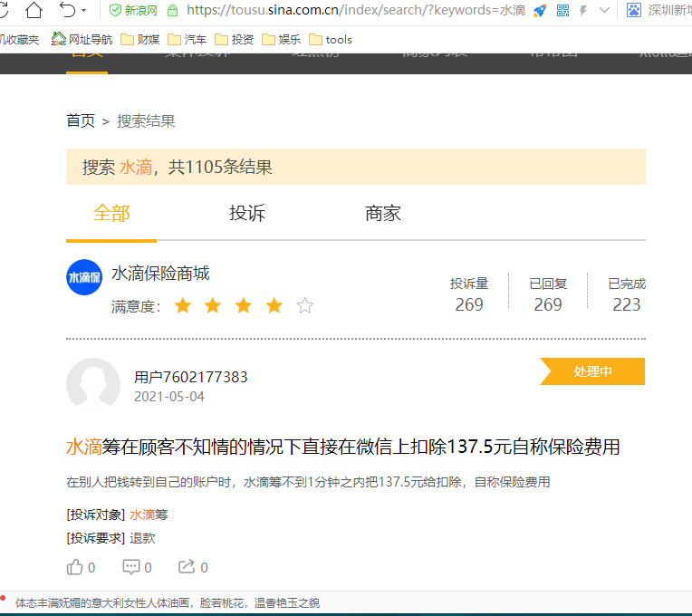Click the 首页 breadcrumb link
This screenshot has width=692, height=616.
point(81,120)
